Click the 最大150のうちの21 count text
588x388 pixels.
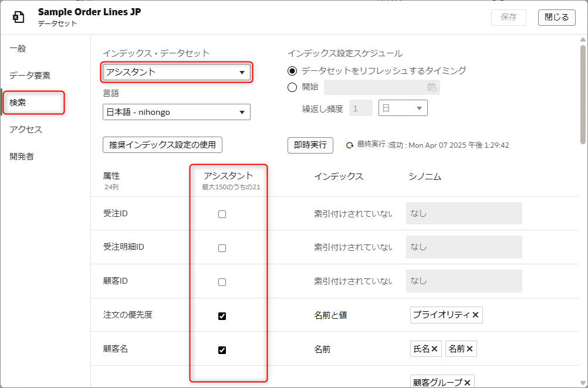231,187
